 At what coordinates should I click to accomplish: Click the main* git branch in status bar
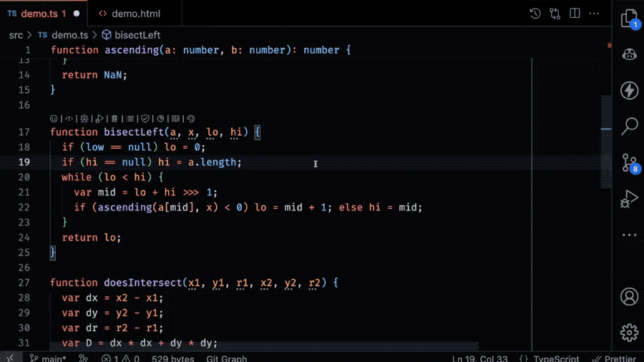48,358
